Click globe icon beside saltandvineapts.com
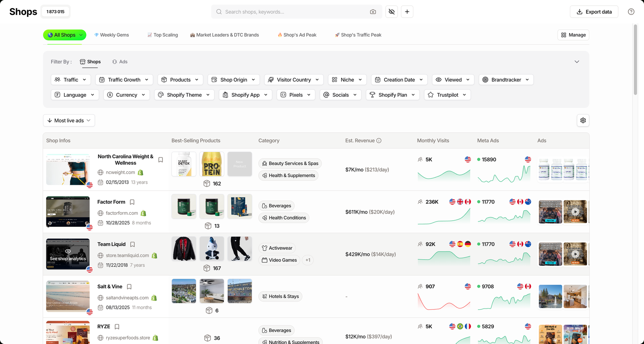Viewport: 644px width, 344px height. 101,298
